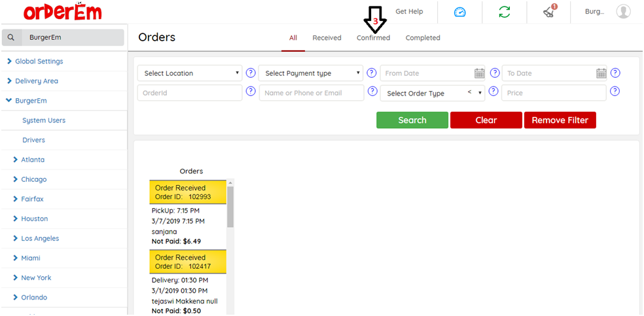Click the OrderId input field
The width and height of the screenshot is (644, 316).
click(x=190, y=93)
